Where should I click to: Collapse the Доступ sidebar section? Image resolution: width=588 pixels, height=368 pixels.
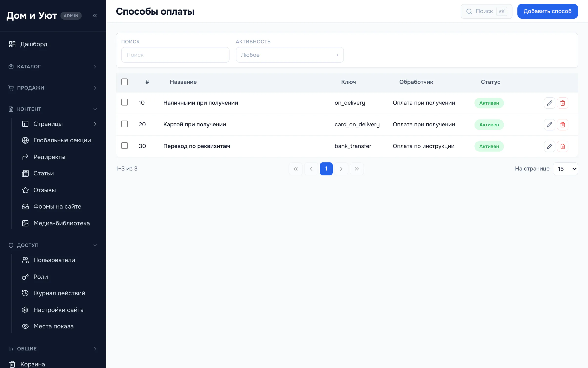point(53,245)
